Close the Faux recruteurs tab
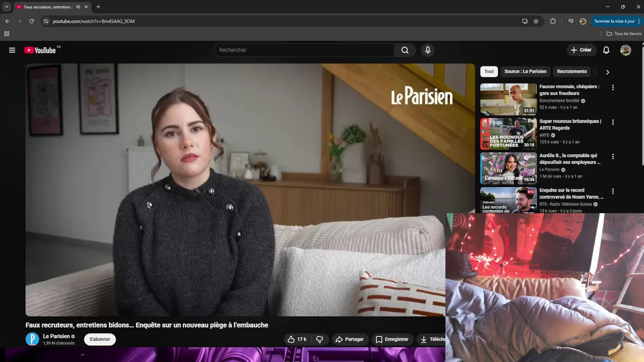Viewport: 644px width, 362px height. (x=86, y=7)
